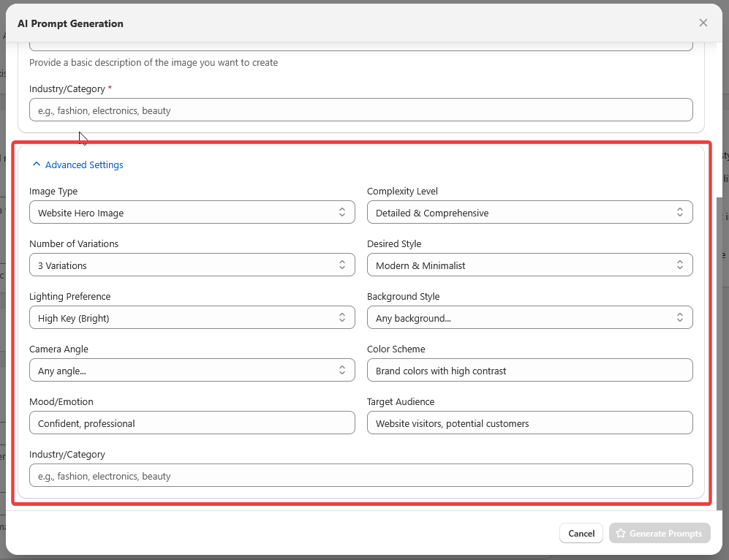Open the Number of Variations dropdown
The width and height of the screenshot is (729, 560).
192,265
